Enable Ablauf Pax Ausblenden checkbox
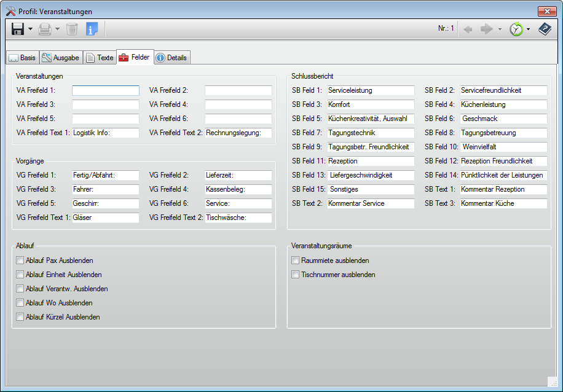This screenshot has height=392, width=563. pyautogui.click(x=20, y=261)
